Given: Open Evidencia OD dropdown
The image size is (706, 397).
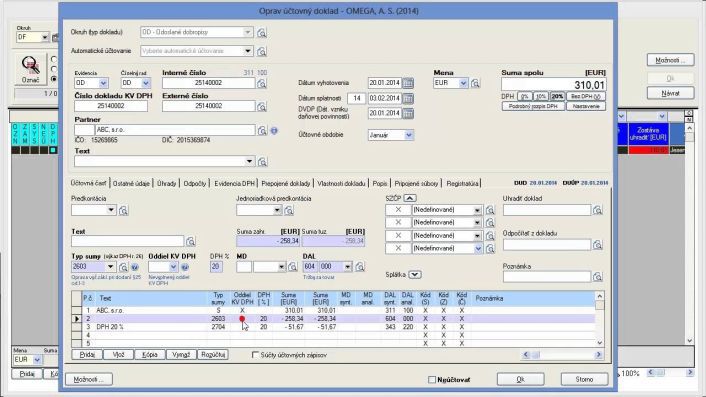Looking at the screenshot, I should (103, 83).
